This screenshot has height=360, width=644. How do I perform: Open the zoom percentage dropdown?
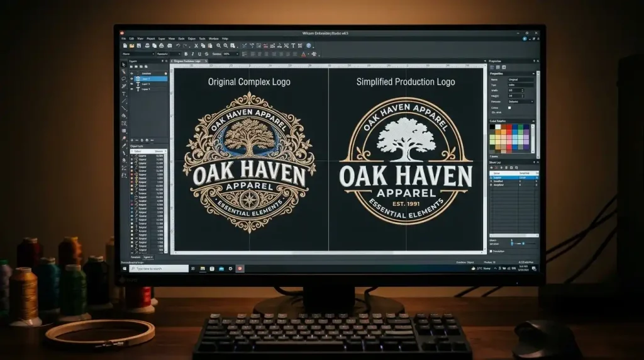[x=237, y=54]
